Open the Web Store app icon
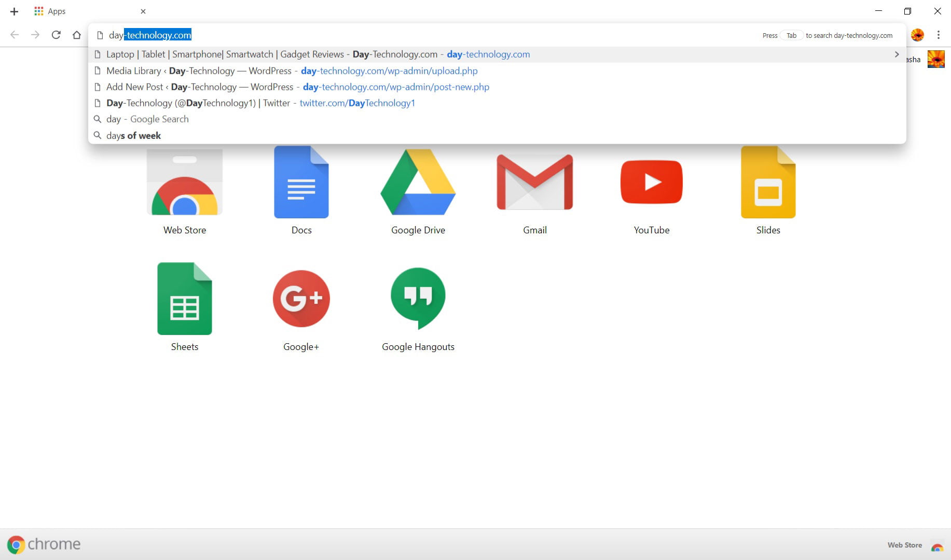 coord(185,182)
